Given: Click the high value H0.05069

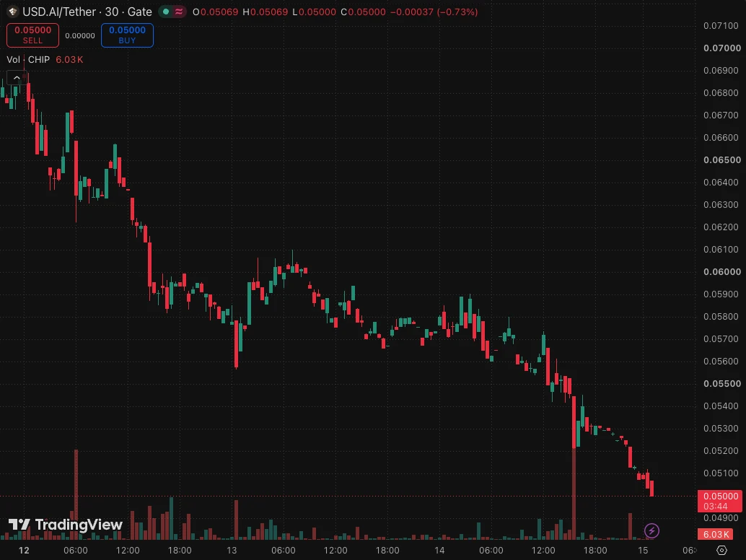Looking at the screenshot, I should 265,12.
